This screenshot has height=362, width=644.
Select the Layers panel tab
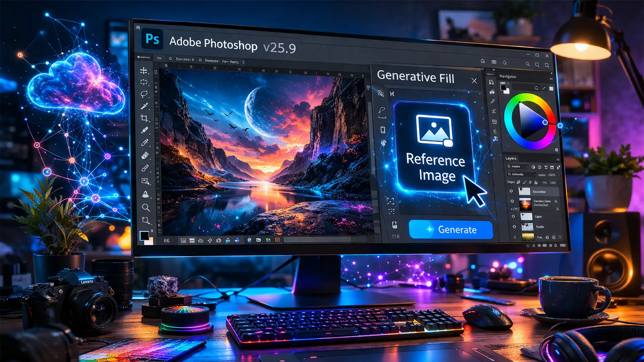coord(511,159)
